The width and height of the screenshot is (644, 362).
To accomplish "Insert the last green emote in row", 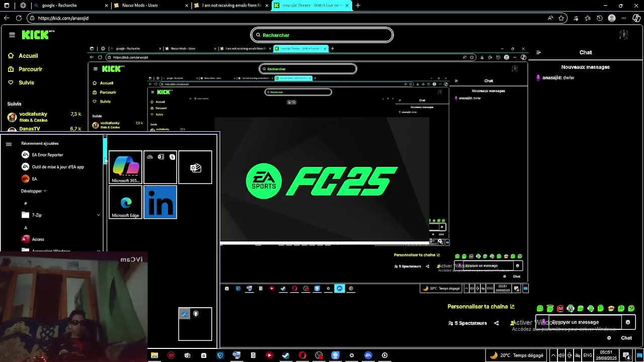I will (x=631, y=308).
